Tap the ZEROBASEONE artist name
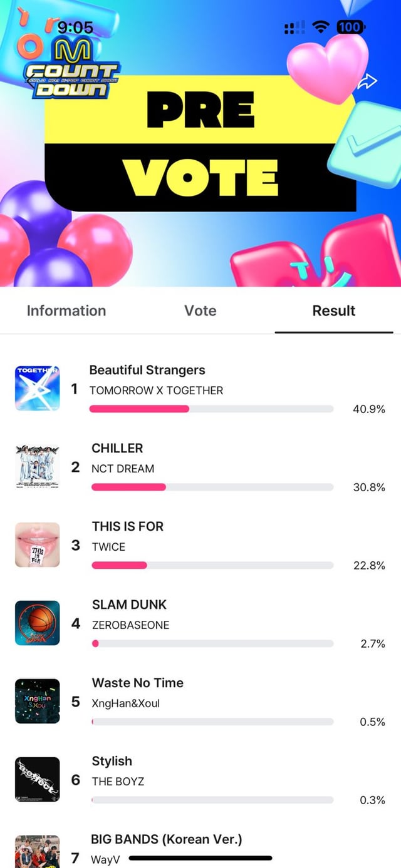The width and height of the screenshot is (401, 868). pyautogui.click(x=130, y=625)
